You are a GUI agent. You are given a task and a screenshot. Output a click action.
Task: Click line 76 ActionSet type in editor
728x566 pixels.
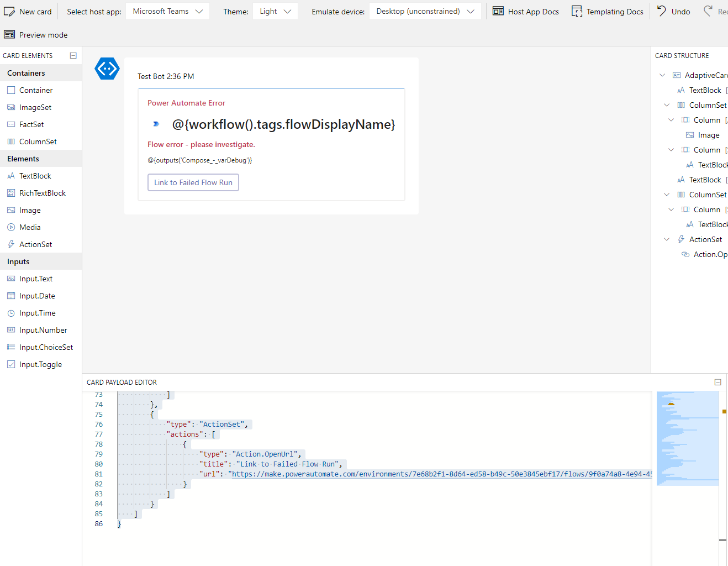click(207, 424)
